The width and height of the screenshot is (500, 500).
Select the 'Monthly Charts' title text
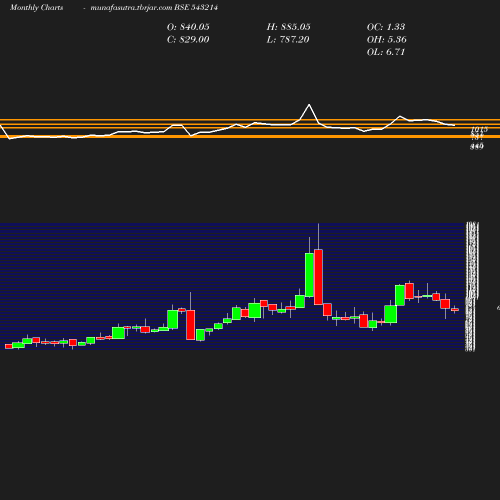[37, 7]
